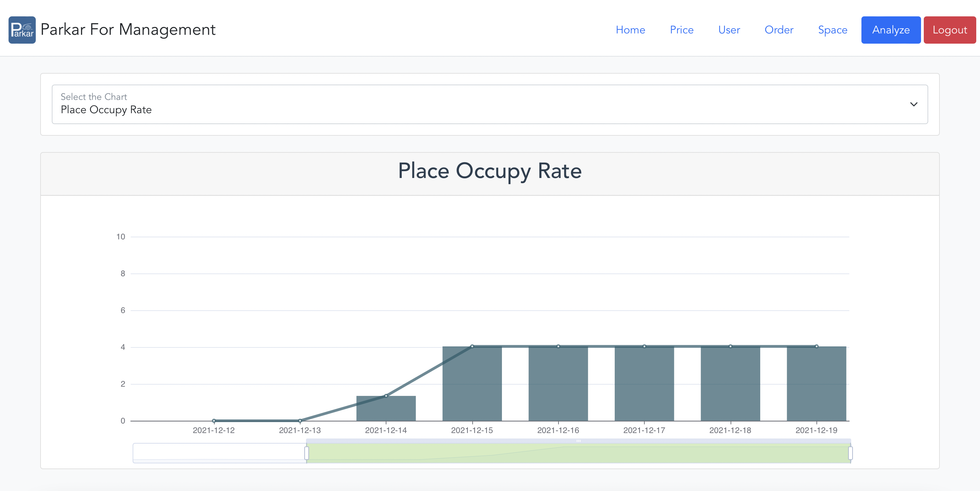Image resolution: width=980 pixels, height=491 pixels.
Task: Go to the Price page
Action: (682, 30)
